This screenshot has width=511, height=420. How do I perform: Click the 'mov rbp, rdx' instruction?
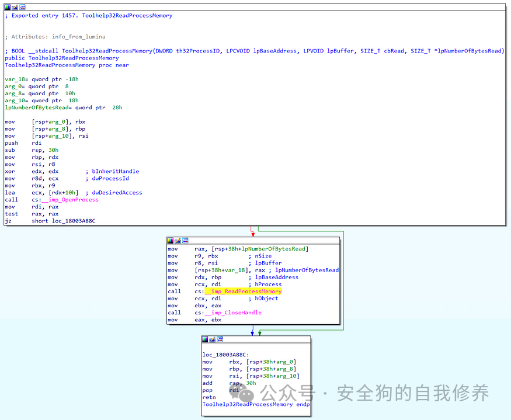(x=32, y=158)
